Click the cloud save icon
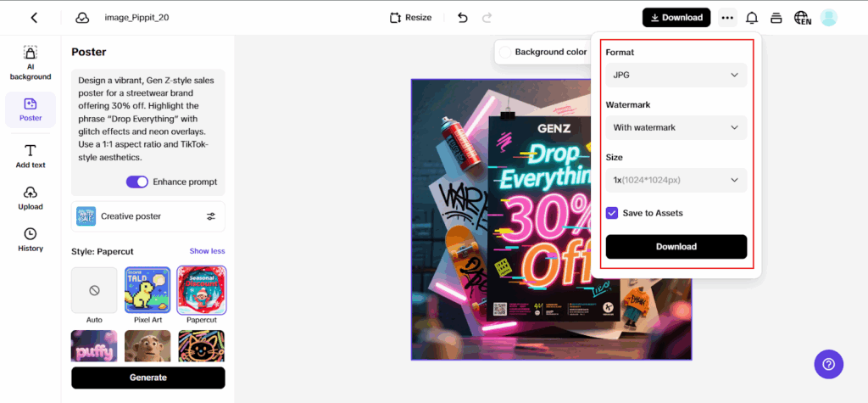The height and width of the screenshot is (403, 868). pos(82,17)
